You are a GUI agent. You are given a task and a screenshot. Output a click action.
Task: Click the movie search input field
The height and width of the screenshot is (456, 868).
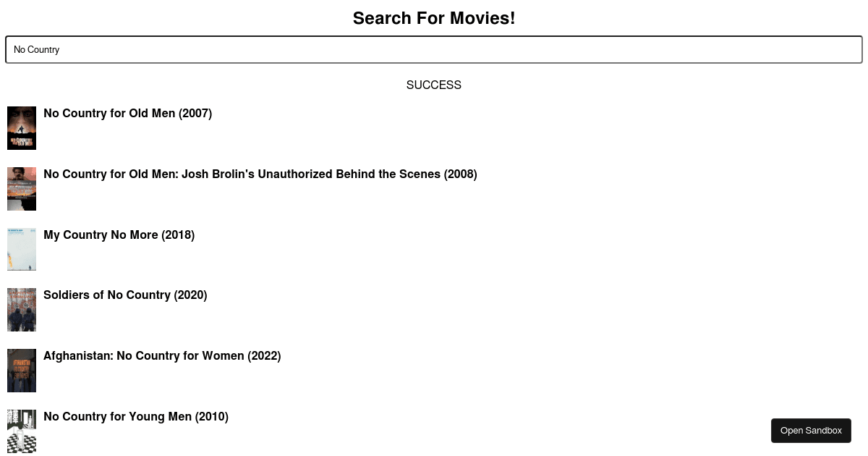434,49
